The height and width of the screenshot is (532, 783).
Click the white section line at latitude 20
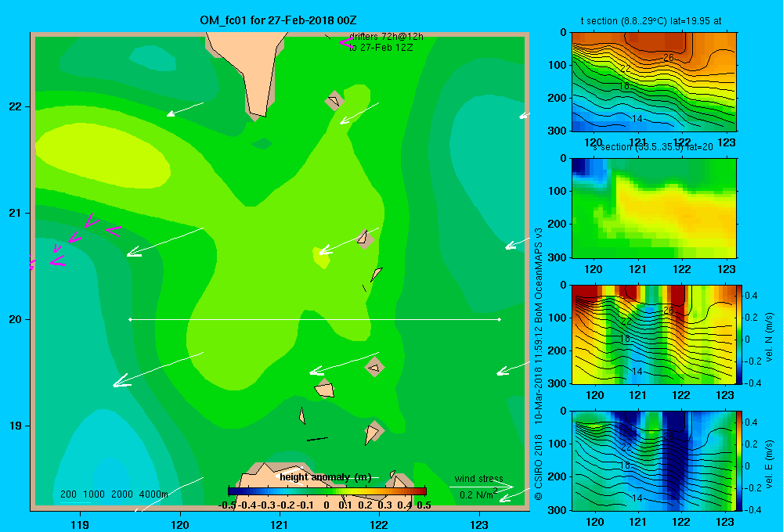(x=315, y=319)
